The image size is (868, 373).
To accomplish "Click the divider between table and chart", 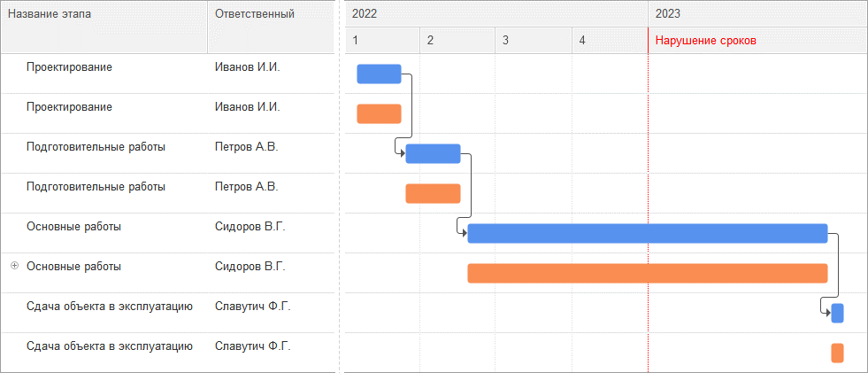I will [x=339, y=186].
